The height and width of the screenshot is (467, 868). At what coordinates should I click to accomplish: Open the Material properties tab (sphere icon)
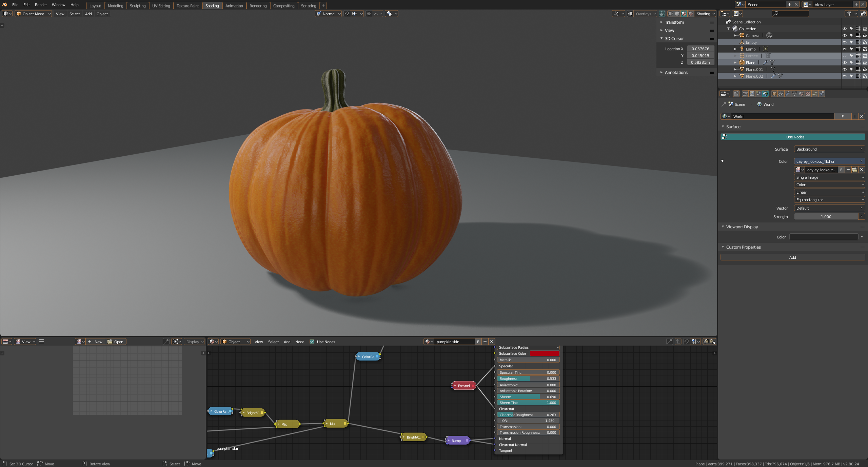coord(801,94)
